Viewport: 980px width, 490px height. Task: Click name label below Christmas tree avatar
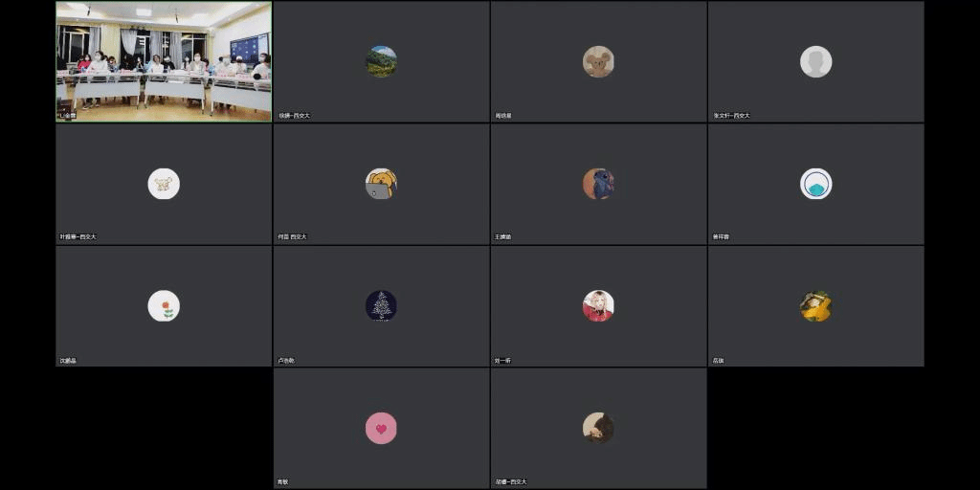click(286, 361)
